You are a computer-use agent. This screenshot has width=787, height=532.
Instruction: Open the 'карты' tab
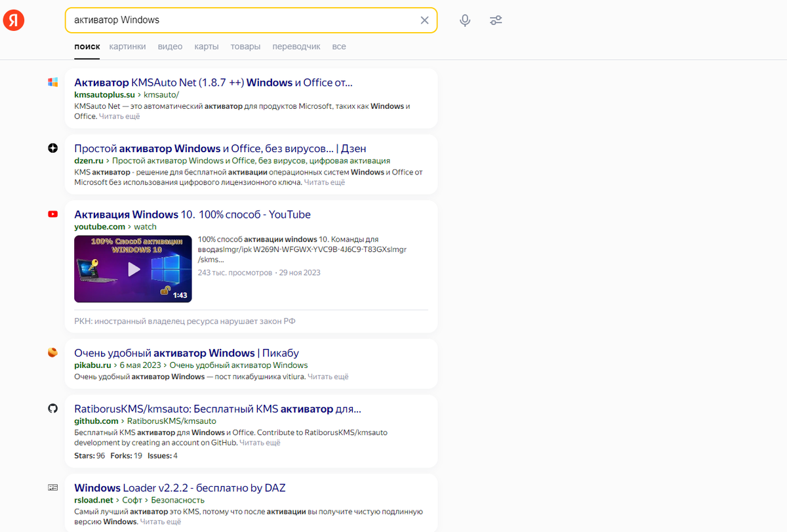pos(207,47)
